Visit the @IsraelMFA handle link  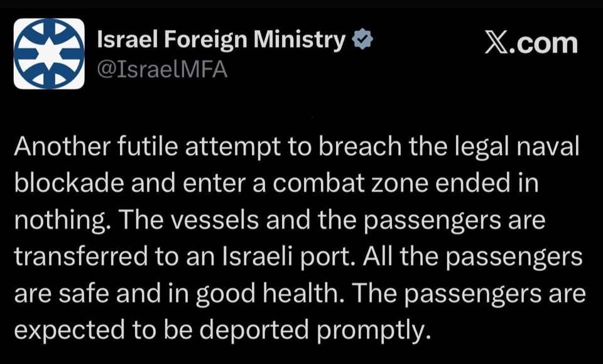(x=163, y=70)
